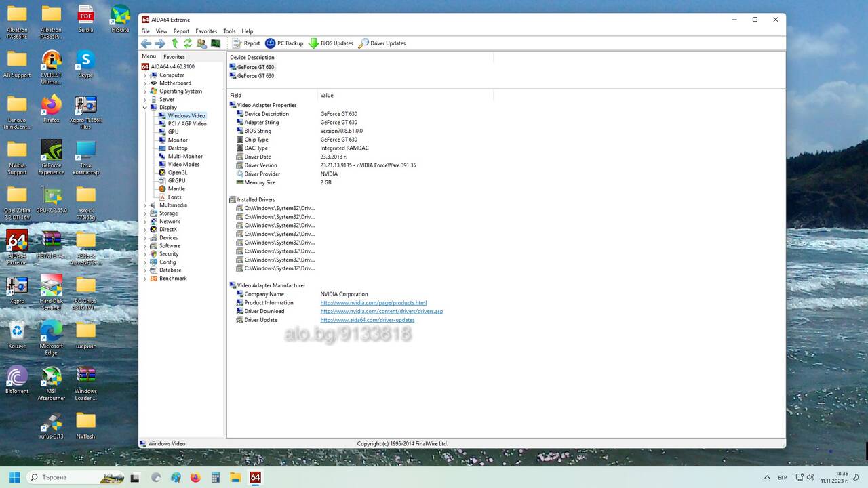This screenshot has width=868, height=488.
Task: Select Benchmark item in tree
Action: point(172,279)
